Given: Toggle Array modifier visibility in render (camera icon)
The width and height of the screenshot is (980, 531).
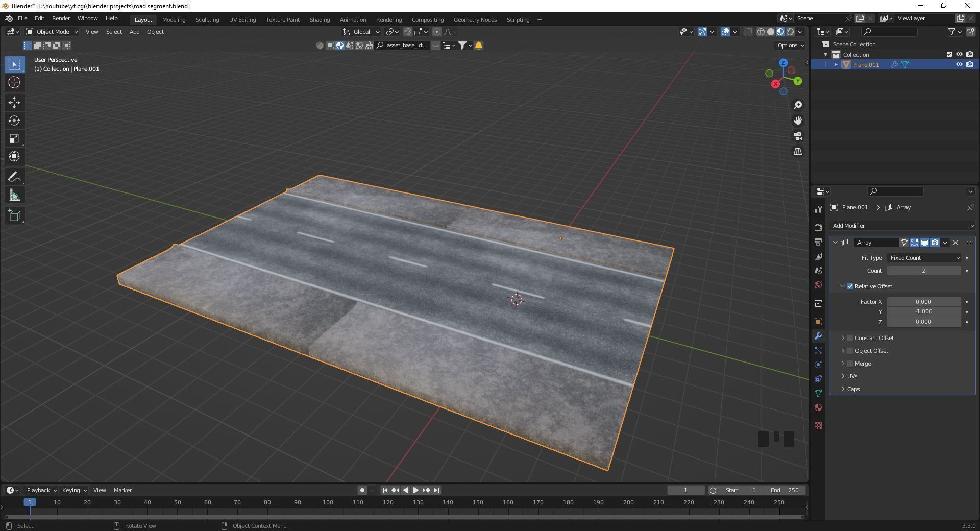Looking at the screenshot, I should (935, 243).
